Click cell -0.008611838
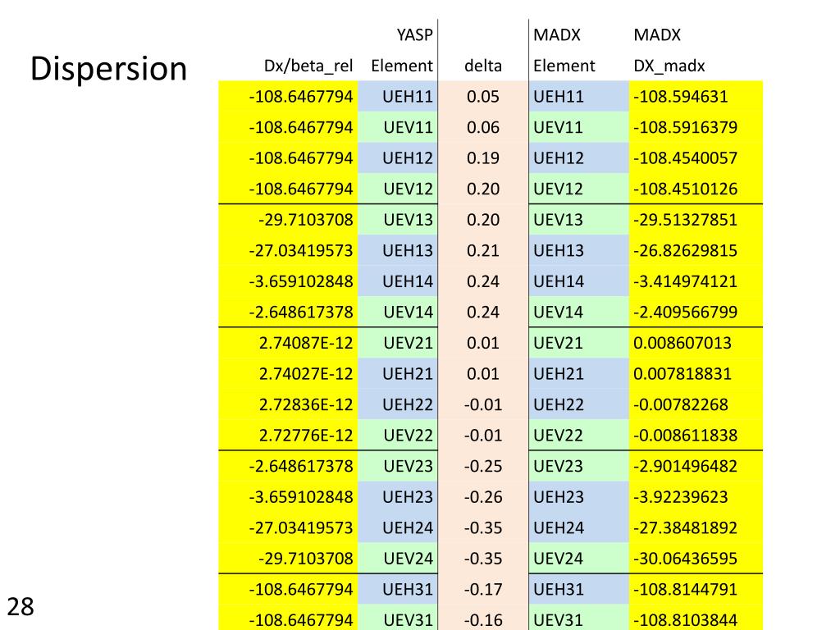Viewport: 840px width, 630px height. tap(685, 436)
